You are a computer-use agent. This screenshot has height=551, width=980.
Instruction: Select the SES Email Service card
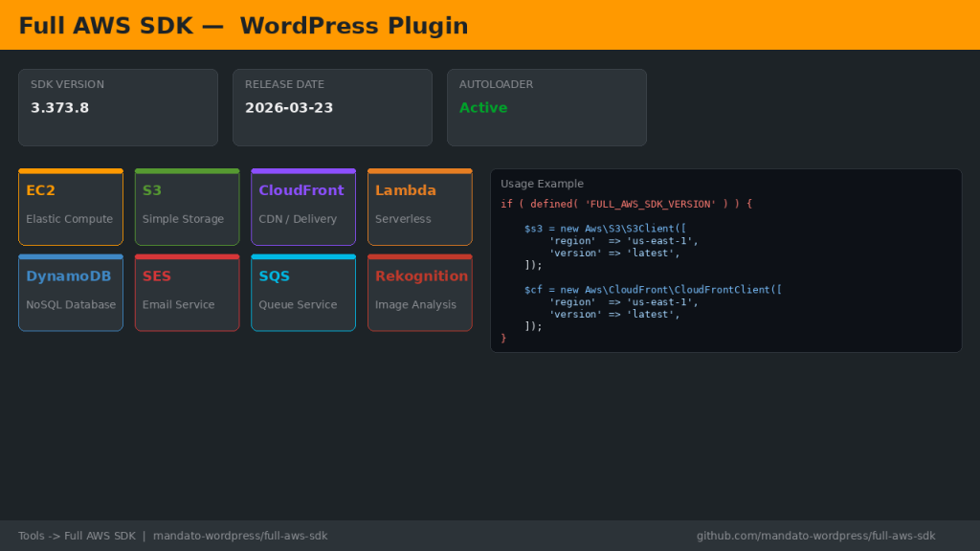click(x=187, y=293)
